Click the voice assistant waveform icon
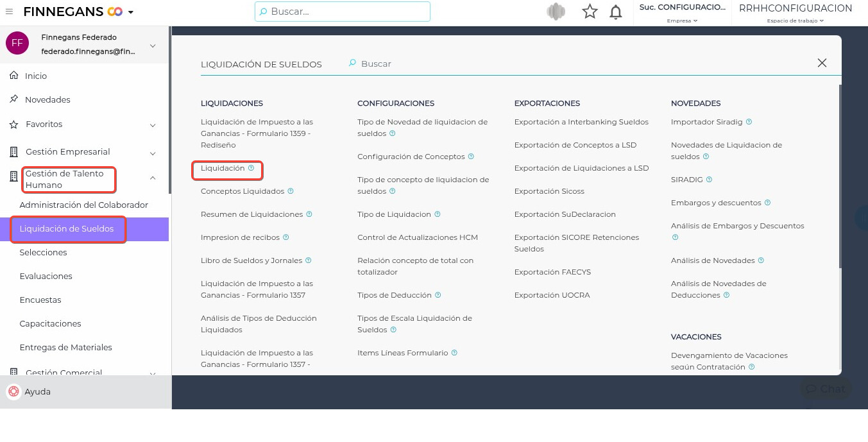Image resolution: width=868 pixels, height=442 pixels. click(x=556, y=12)
